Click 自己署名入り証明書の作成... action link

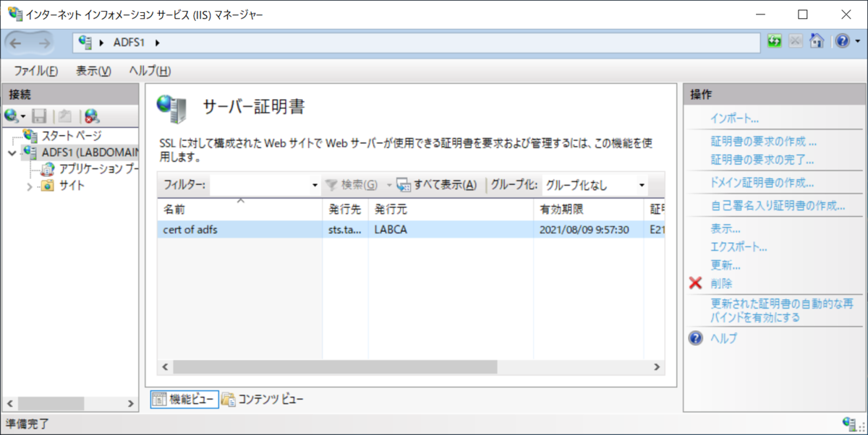coord(778,206)
